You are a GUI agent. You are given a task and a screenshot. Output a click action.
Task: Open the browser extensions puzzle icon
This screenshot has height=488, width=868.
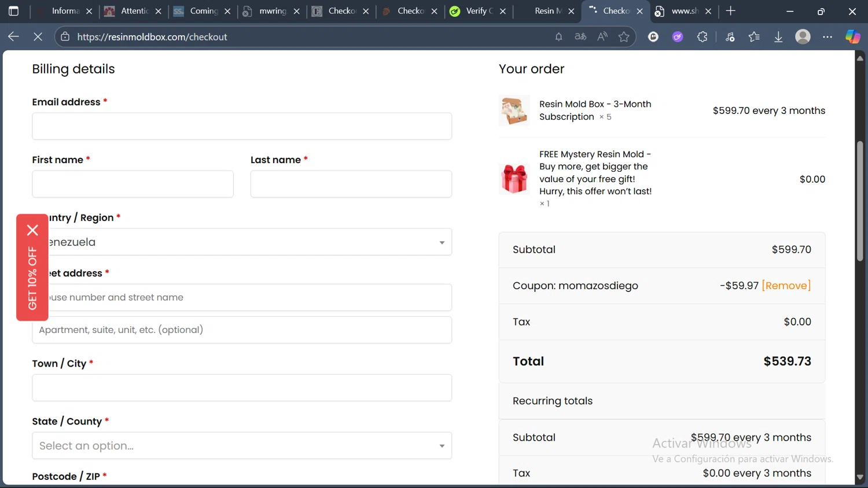point(703,36)
